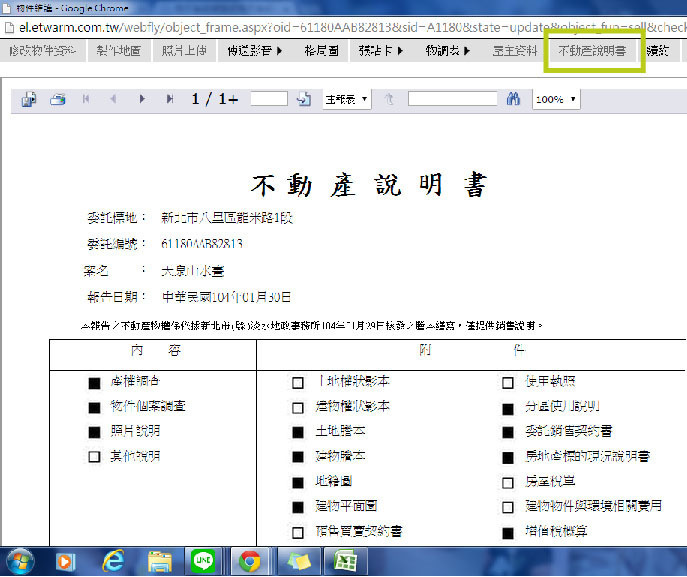This screenshot has width=687, height=577.
Task: Click the go-to-page icon beside page box
Action: tap(304, 99)
